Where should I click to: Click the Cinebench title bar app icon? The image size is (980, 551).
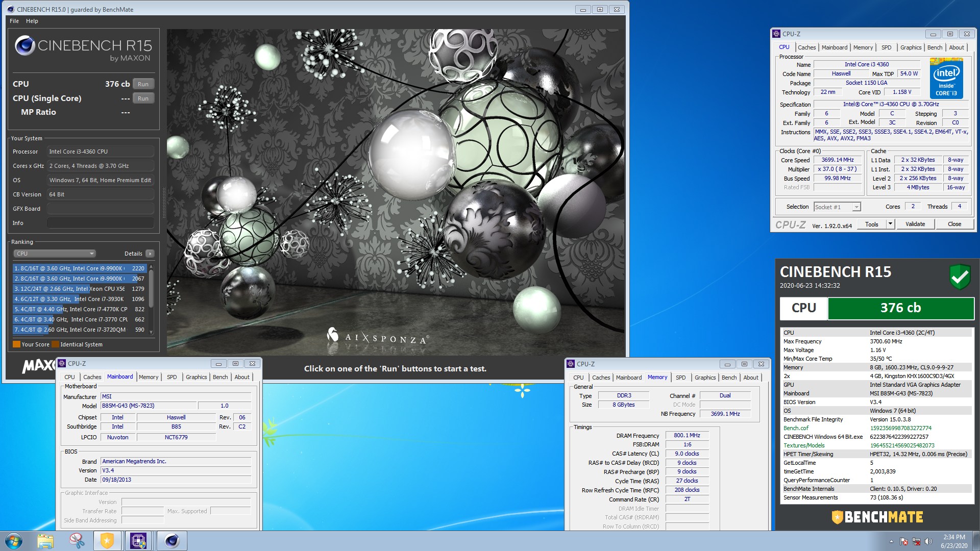pos(10,9)
